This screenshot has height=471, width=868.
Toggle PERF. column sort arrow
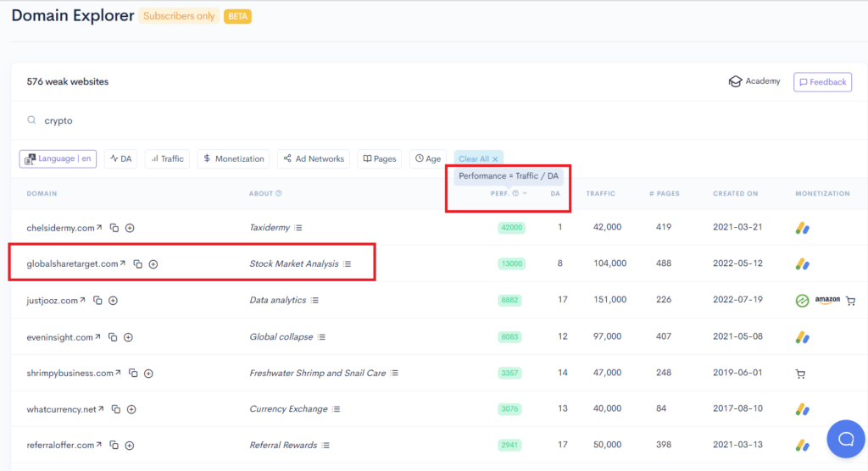(525, 193)
